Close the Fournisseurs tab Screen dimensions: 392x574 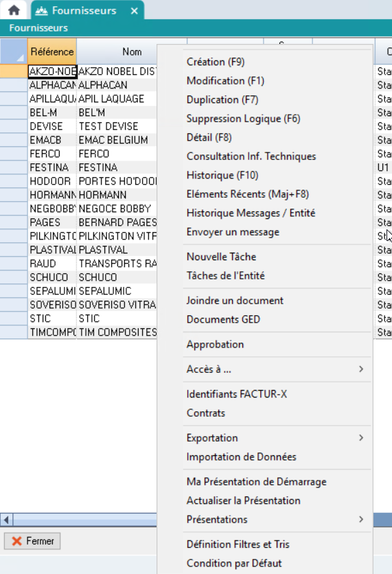[135, 11]
